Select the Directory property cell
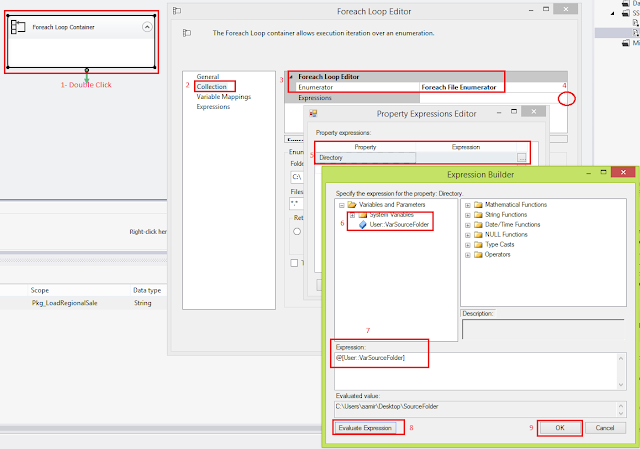Screen dimensions: 640x449 [x=365, y=158]
